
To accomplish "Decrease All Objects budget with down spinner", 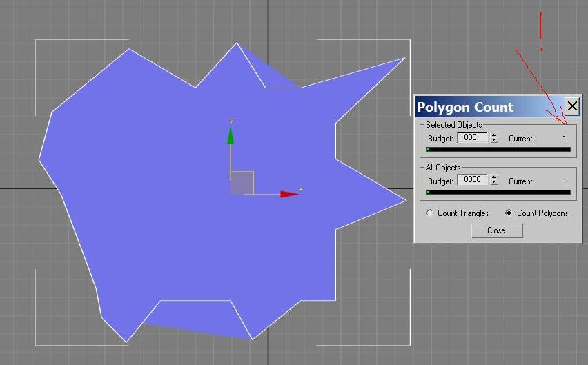I will [494, 182].
